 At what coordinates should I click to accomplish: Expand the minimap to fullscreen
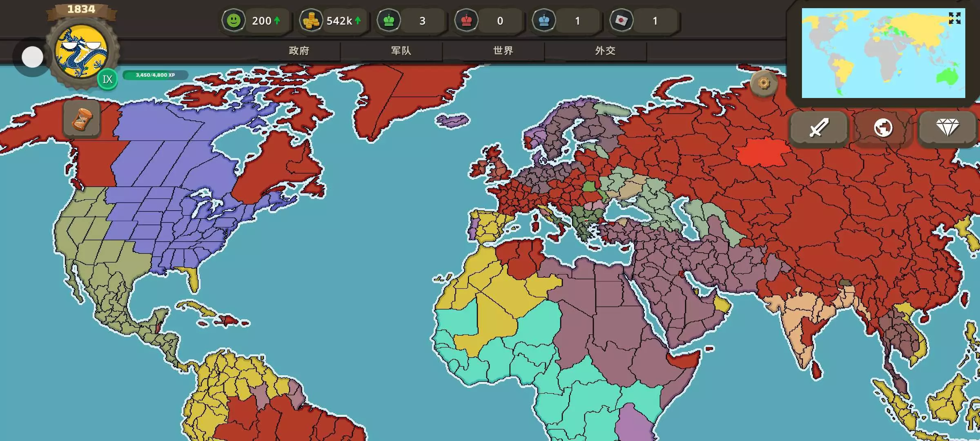(x=954, y=18)
